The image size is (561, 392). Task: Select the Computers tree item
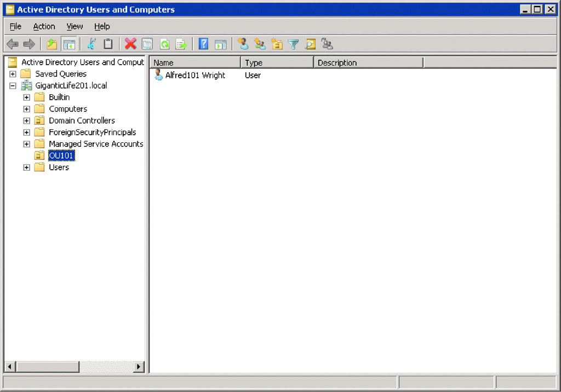click(68, 109)
